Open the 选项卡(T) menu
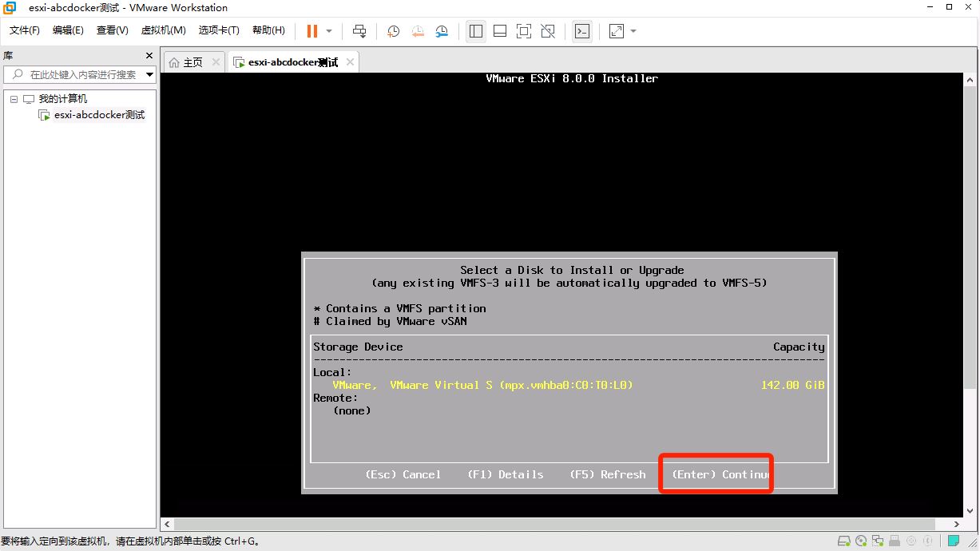The height and width of the screenshot is (551, 980). click(219, 30)
